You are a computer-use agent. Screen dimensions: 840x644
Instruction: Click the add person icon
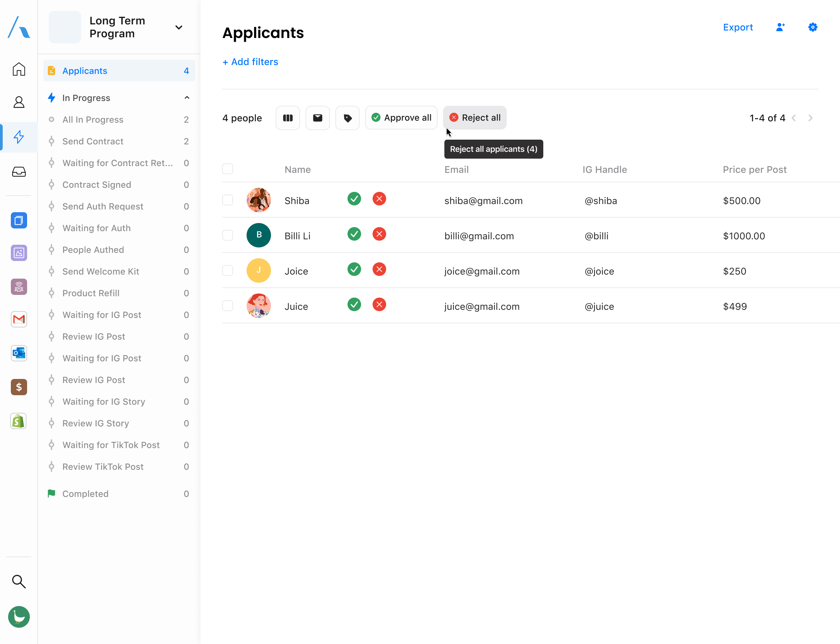click(x=780, y=27)
